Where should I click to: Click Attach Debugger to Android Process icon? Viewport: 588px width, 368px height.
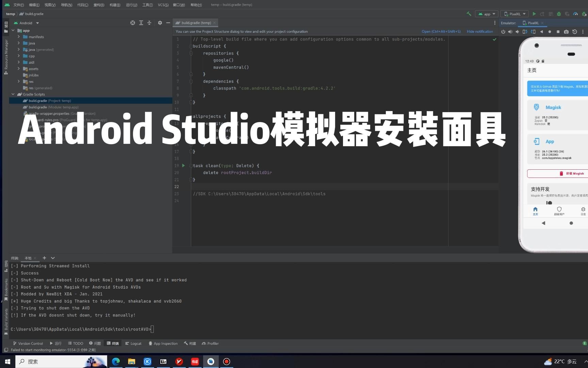pyautogui.click(x=584, y=14)
